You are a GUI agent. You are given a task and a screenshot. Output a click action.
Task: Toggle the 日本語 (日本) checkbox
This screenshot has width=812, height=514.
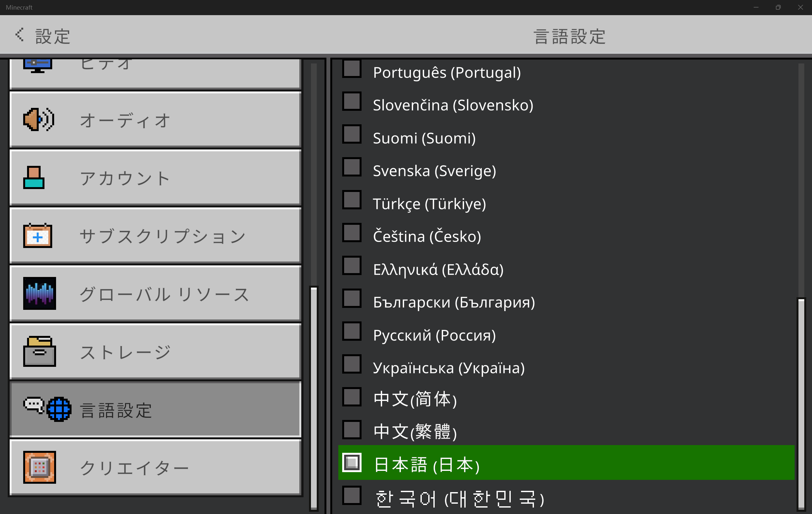click(x=352, y=462)
